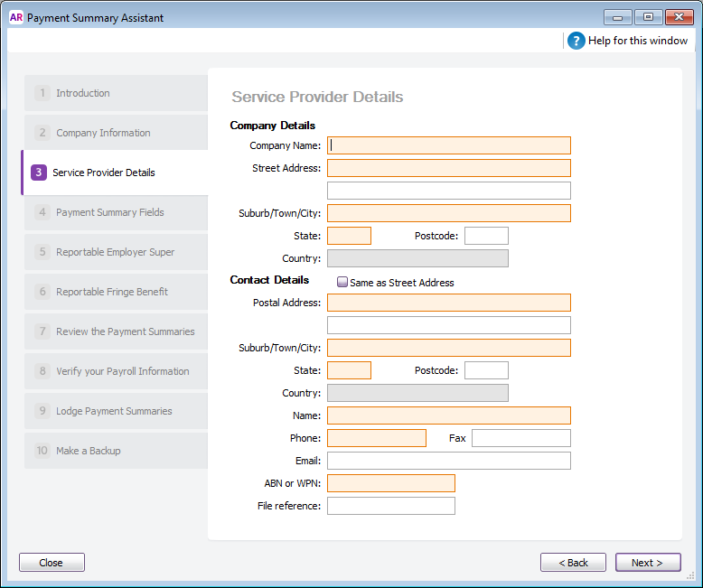Go to Reportable Employer Super step

coord(117,252)
